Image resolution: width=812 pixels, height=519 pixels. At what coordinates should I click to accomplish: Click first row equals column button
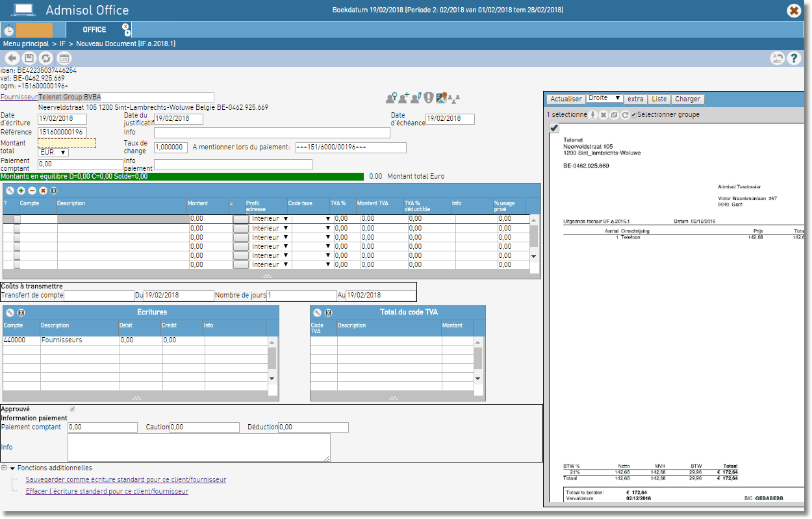(240, 220)
